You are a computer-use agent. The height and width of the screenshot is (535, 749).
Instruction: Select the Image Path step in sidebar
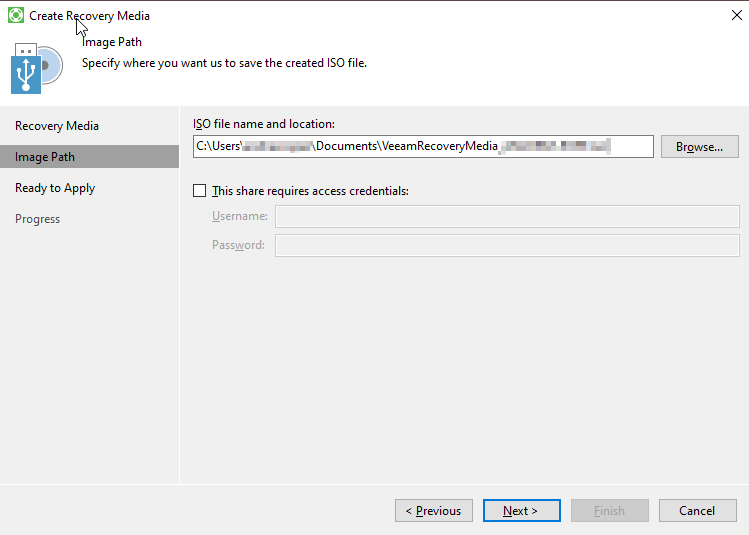coord(45,157)
